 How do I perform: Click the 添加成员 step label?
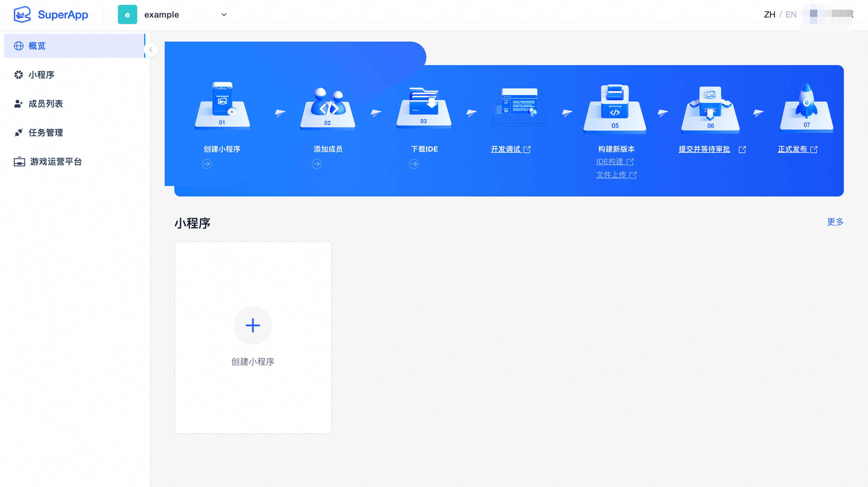(x=328, y=149)
